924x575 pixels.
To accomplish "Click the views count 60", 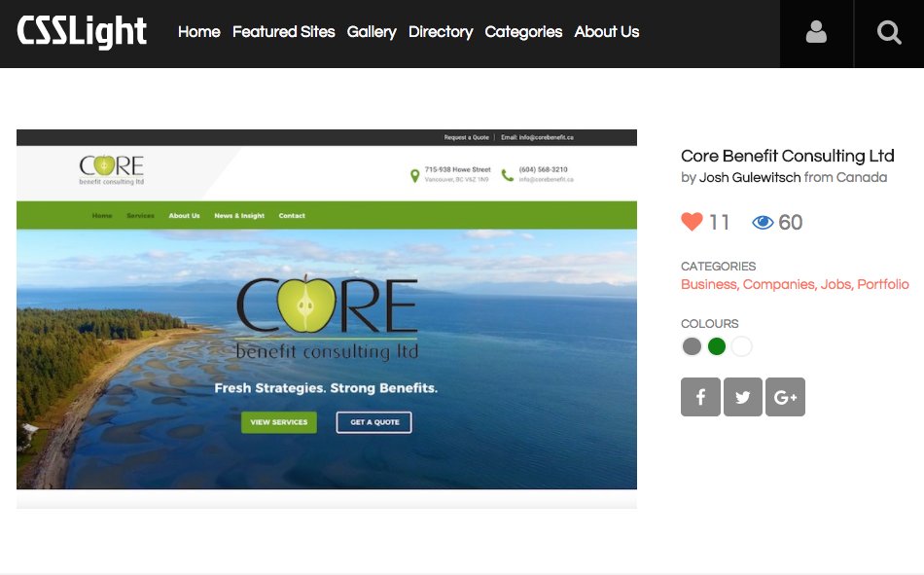I will point(790,223).
